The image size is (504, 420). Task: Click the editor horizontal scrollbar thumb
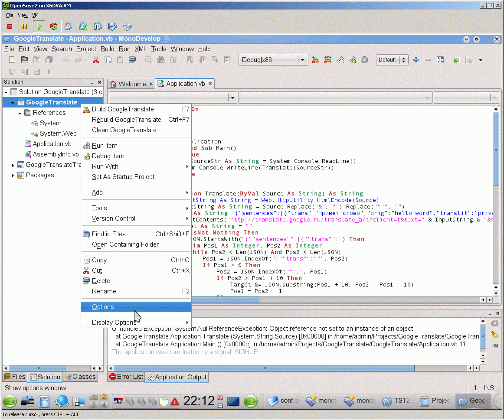tap(225, 300)
